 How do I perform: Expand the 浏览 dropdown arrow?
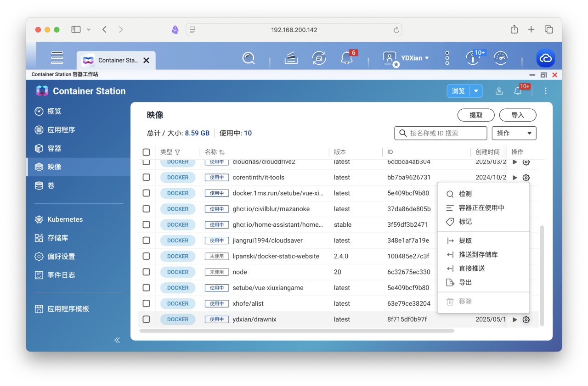pyautogui.click(x=476, y=91)
